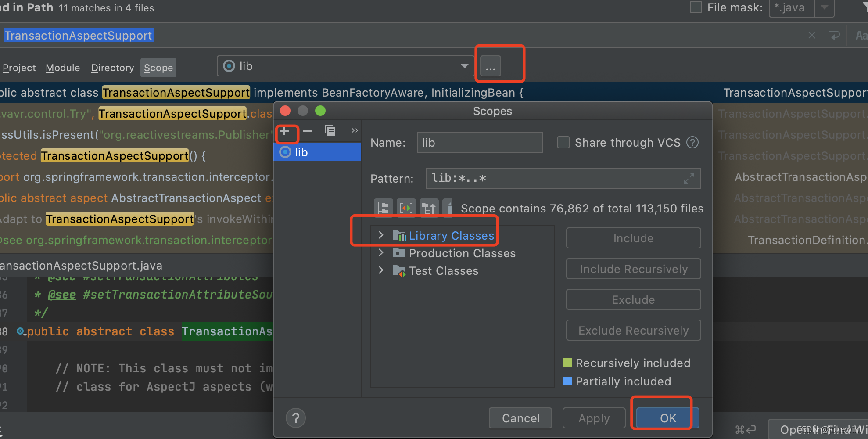
Task: Open help for Share through VCS
Action: [692, 143]
